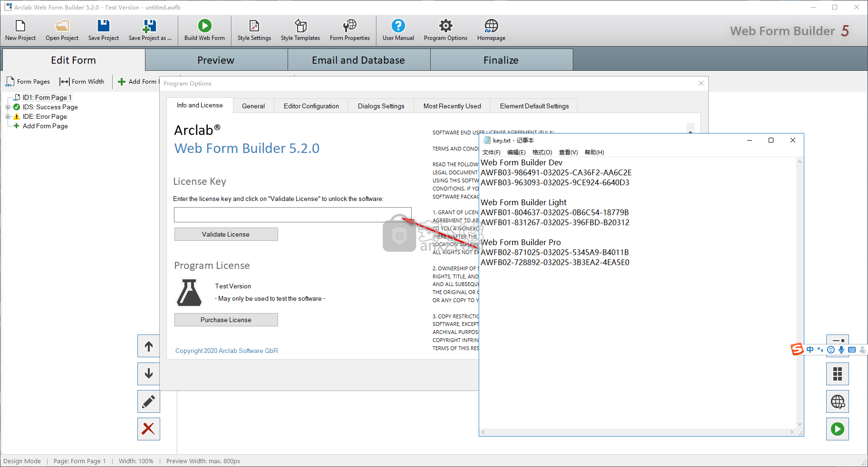The image size is (868, 467).
Task: Select the IDS: Success Page tree item
Action: tap(50, 107)
